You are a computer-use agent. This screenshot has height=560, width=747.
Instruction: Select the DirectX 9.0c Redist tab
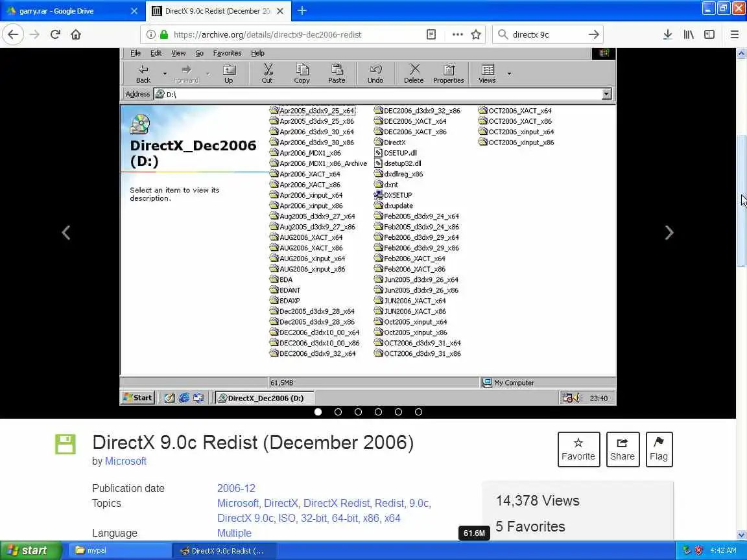pos(218,11)
